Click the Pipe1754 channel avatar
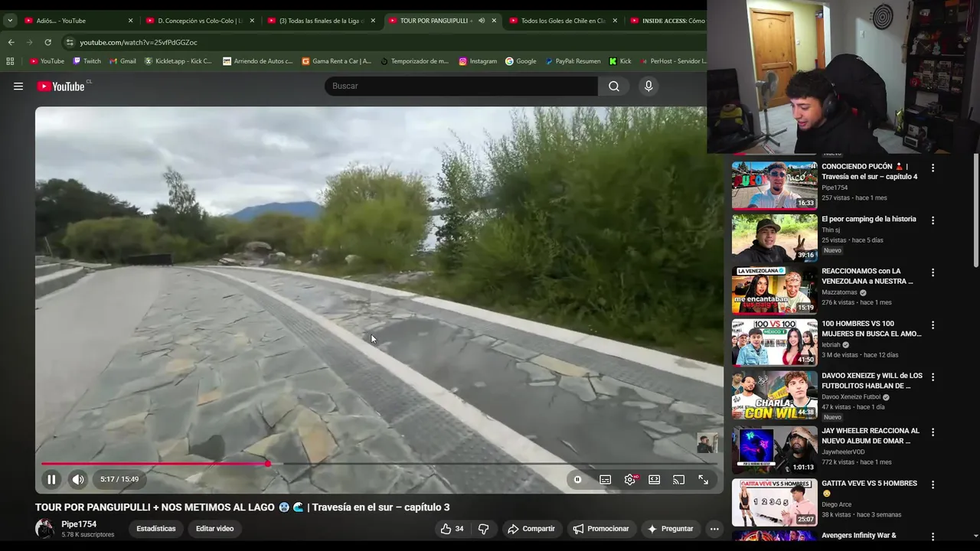 point(45,529)
